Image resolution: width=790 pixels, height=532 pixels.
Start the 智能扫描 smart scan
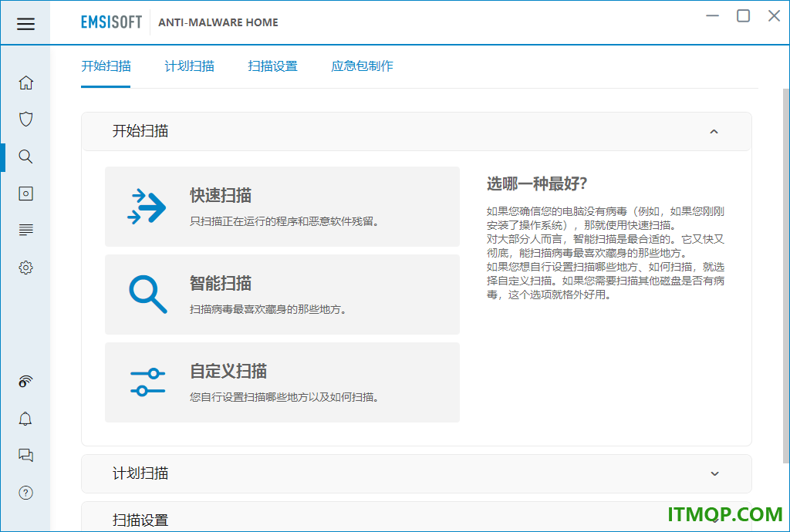click(282, 295)
